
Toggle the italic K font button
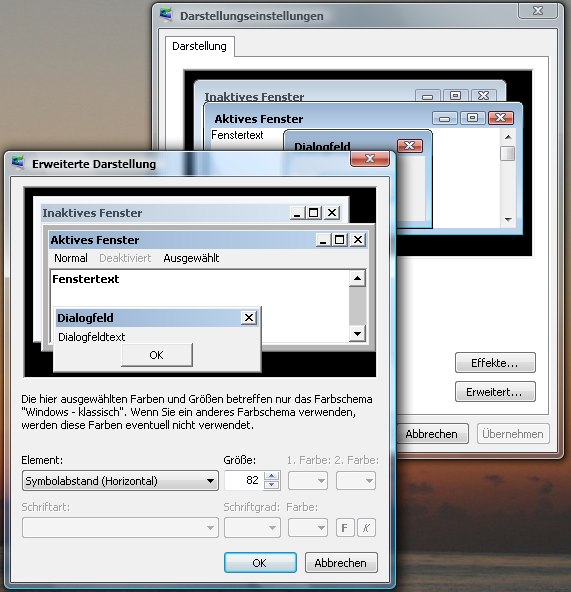pyautogui.click(x=366, y=527)
